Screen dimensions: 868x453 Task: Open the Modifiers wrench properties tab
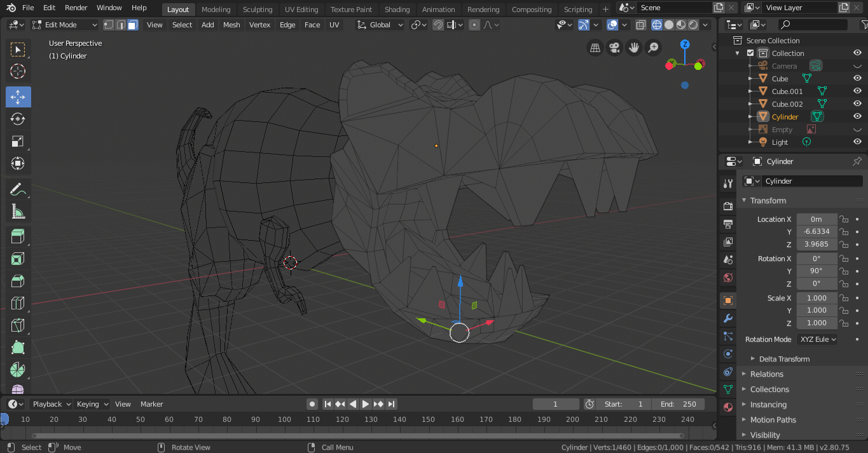click(728, 318)
